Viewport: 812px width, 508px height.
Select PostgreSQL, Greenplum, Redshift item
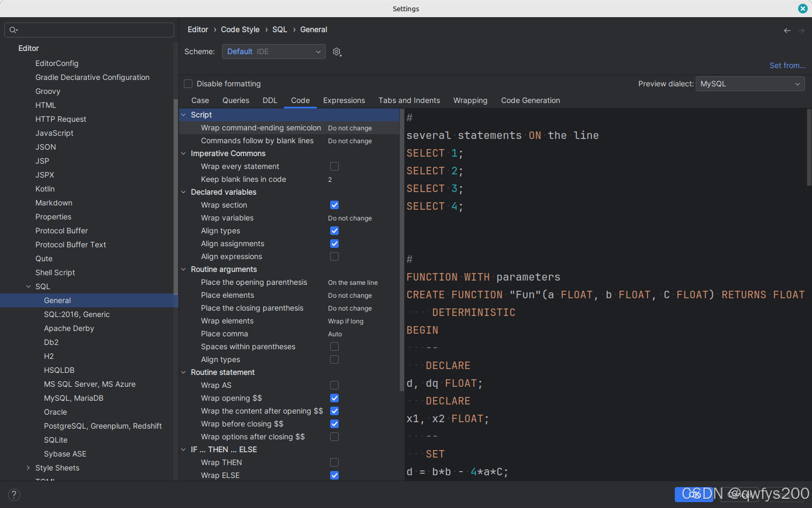click(103, 426)
